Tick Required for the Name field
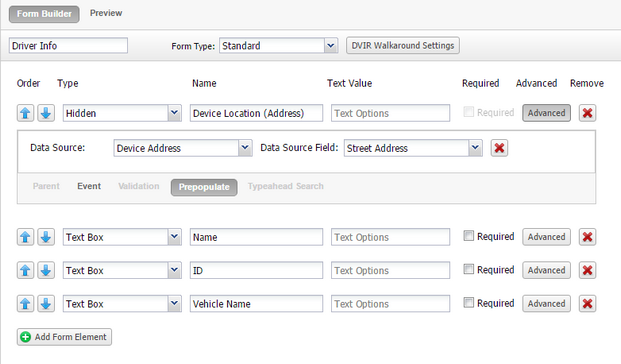 pos(469,236)
